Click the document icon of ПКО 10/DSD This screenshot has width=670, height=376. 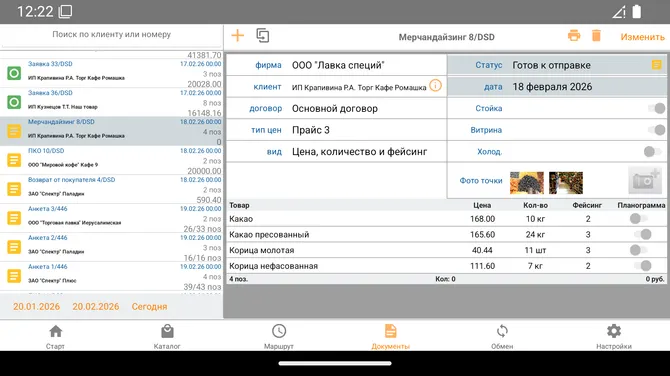click(x=14, y=160)
